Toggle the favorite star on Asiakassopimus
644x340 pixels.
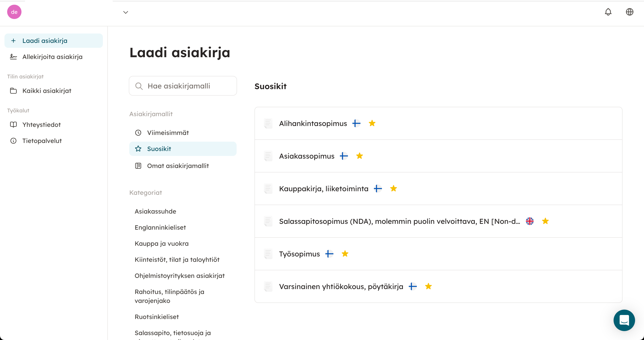360,156
